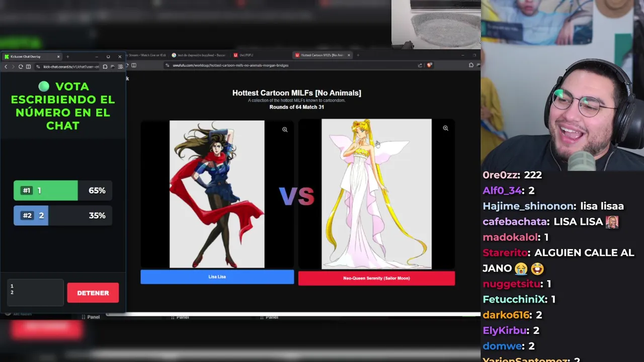Vote for Neo-Queen Serenity red button
This screenshot has width=644, height=362.
[376, 278]
